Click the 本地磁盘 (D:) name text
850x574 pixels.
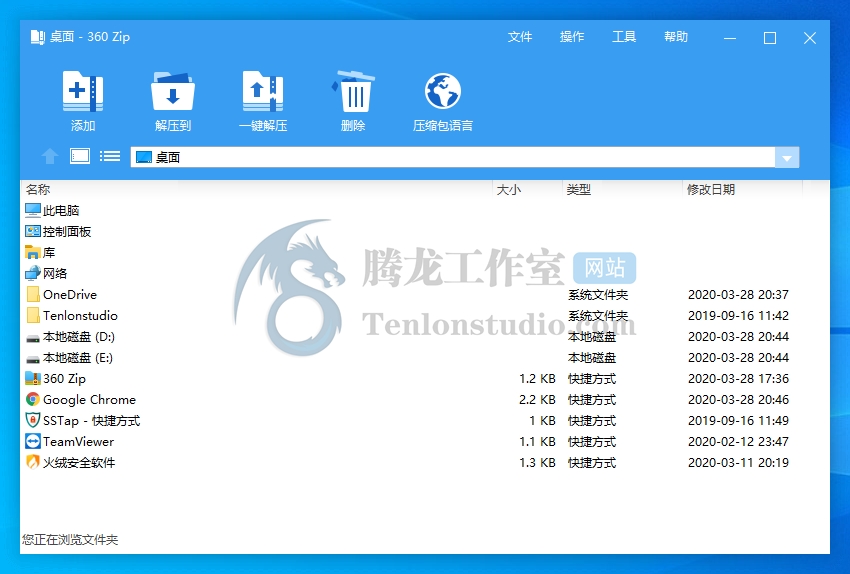tap(79, 337)
